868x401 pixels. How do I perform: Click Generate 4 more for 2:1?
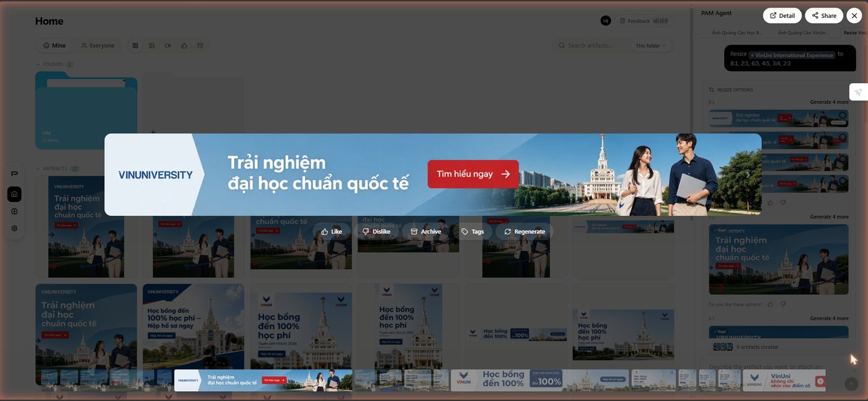(829, 217)
